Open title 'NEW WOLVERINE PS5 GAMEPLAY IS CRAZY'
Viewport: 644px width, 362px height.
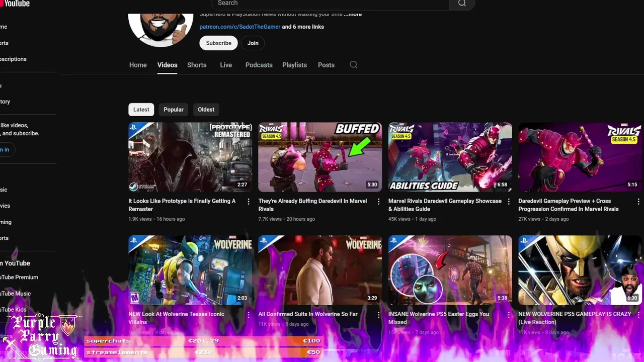(x=575, y=318)
